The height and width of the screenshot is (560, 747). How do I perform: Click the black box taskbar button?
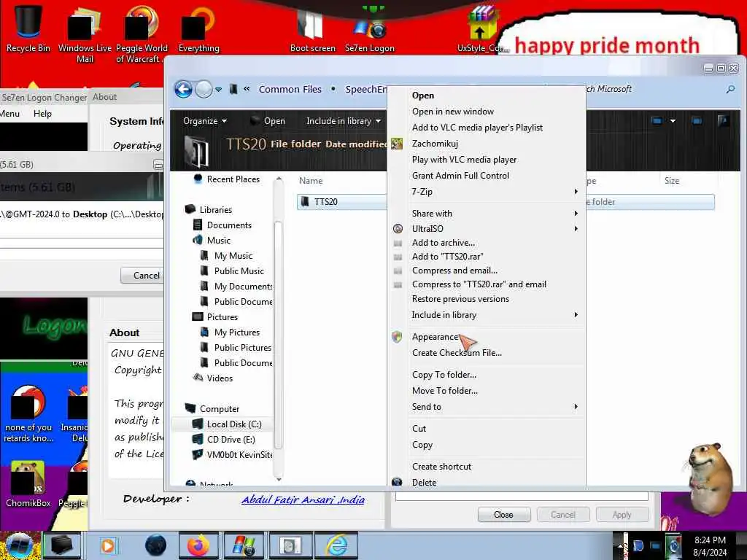[x=62, y=545]
